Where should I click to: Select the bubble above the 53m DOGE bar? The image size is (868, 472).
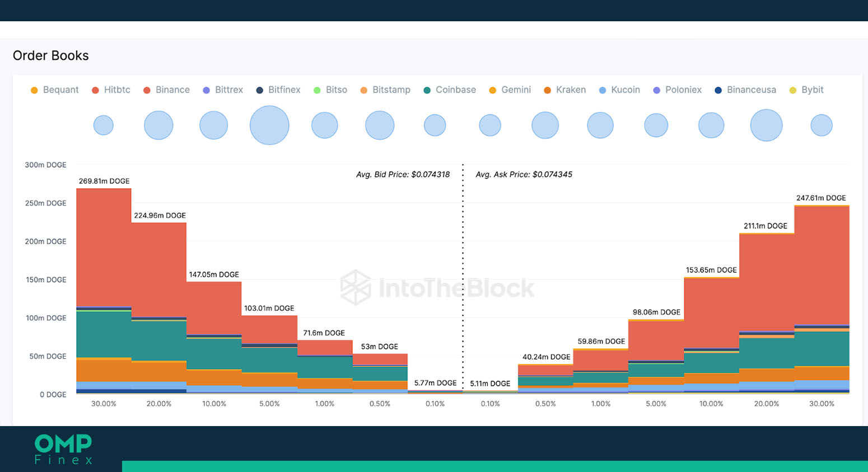pyautogui.click(x=380, y=125)
